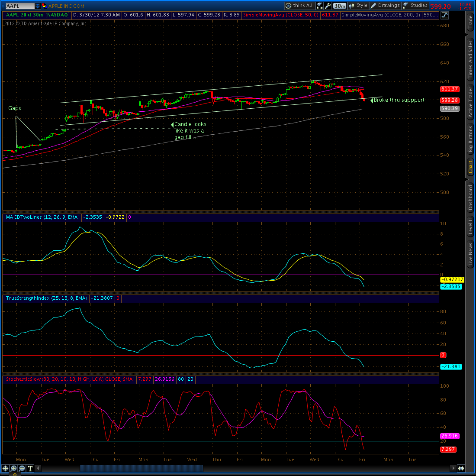Click the scrollbar right arrow
Viewport: 476px width, 476px height.
(453, 468)
